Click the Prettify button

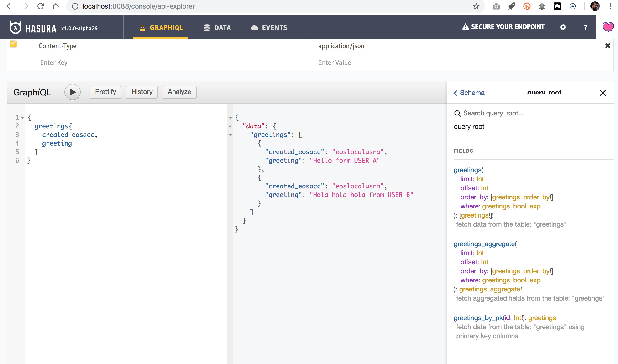(105, 92)
